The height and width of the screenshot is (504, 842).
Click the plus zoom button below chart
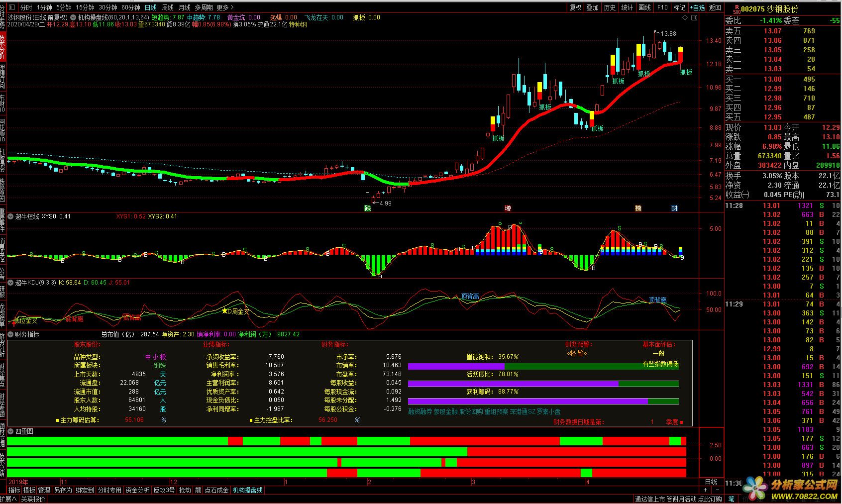pos(706,490)
